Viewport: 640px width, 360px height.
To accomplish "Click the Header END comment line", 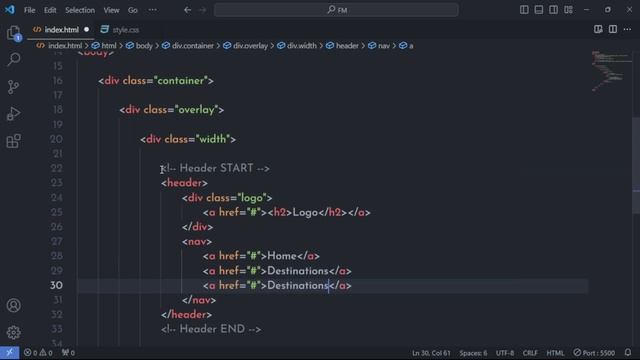I will pyautogui.click(x=211, y=329).
